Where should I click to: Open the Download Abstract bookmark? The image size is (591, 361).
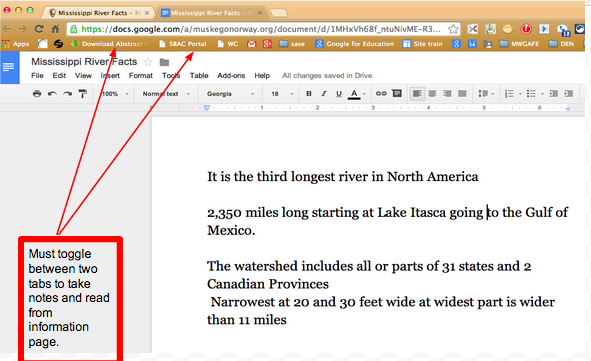[109, 44]
